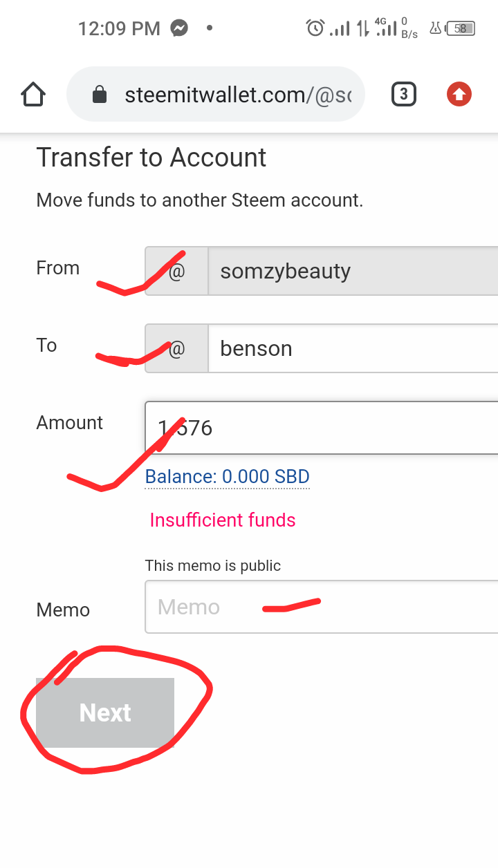Focus the Amount input field
Viewport: 498px width, 868px height.
pos(322,428)
